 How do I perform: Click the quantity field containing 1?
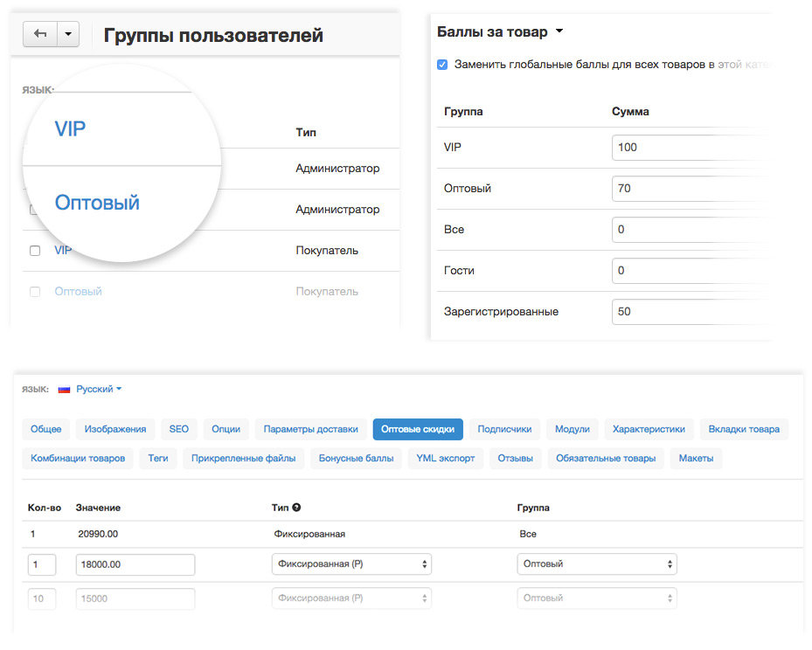pos(42,564)
